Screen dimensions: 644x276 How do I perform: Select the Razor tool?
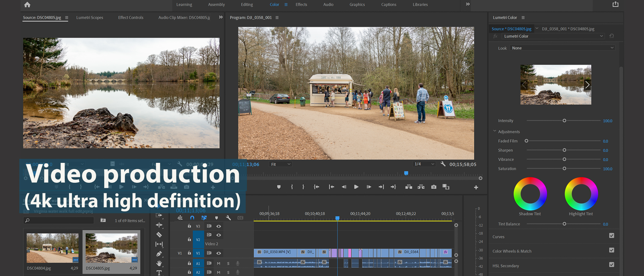(x=159, y=235)
